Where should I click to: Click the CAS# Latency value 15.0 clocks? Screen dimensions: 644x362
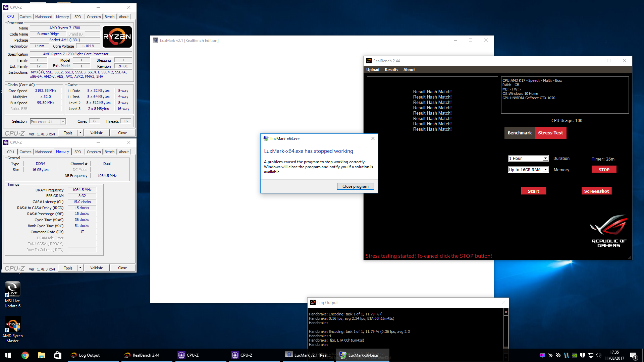point(82,202)
